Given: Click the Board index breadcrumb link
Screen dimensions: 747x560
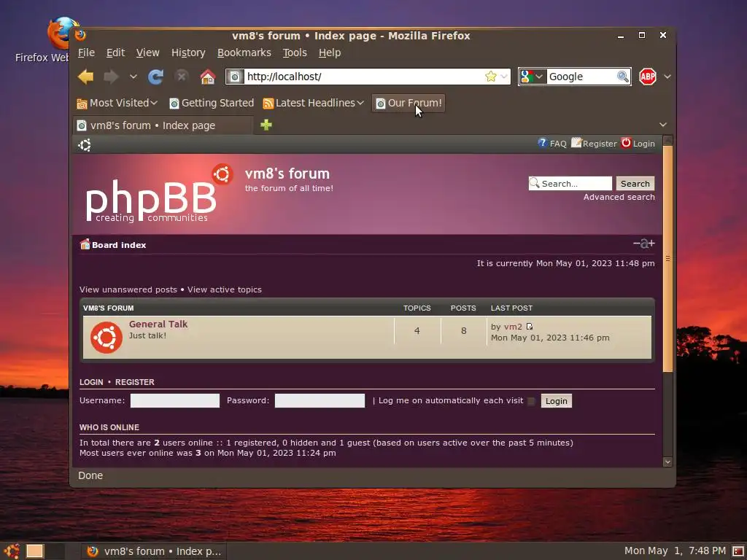Looking at the screenshot, I should [119, 245].
